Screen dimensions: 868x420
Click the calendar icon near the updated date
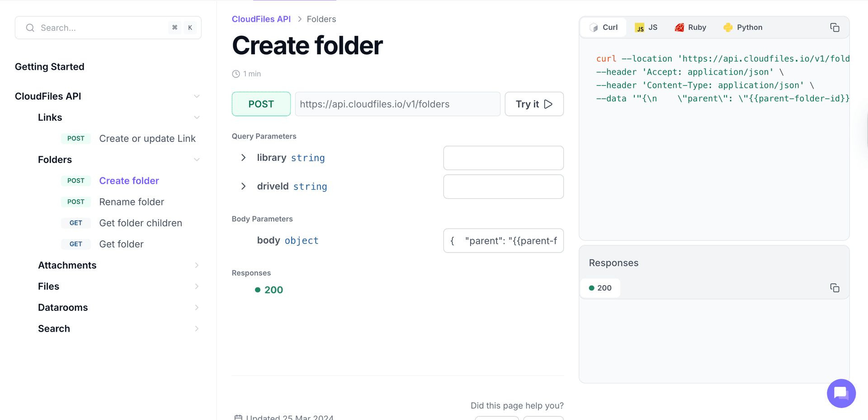(238, 417)
